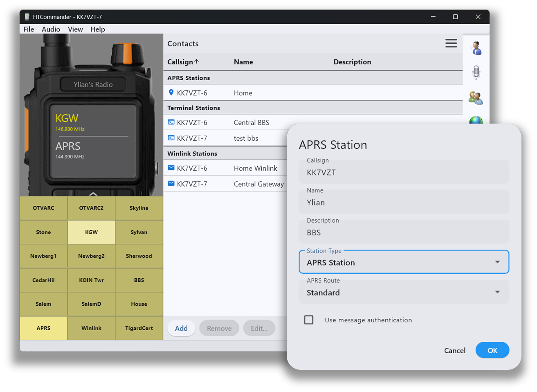Select KK7VZT-6 in Winlink Stations

pyautogui.click(x=192, y=168)
